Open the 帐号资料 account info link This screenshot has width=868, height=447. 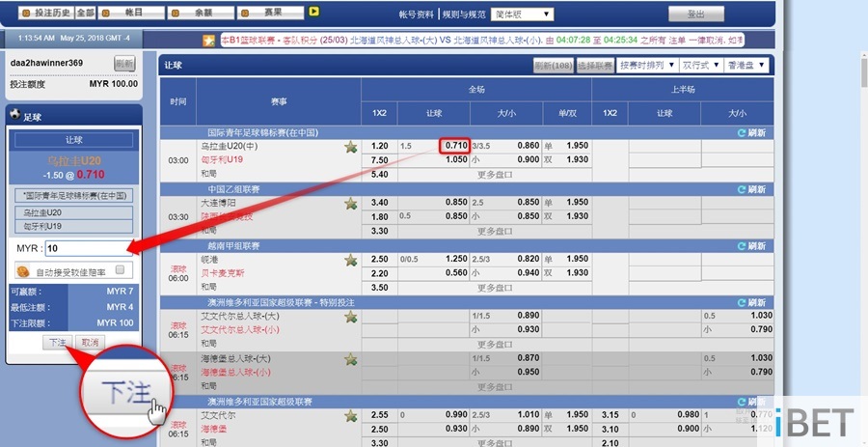(x=417, y=14)
